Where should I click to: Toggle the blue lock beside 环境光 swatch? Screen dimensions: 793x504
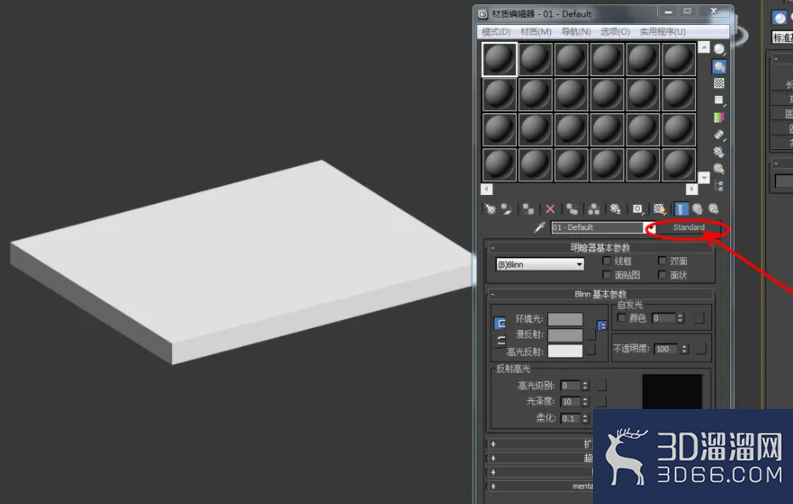[x=602, y=326]
